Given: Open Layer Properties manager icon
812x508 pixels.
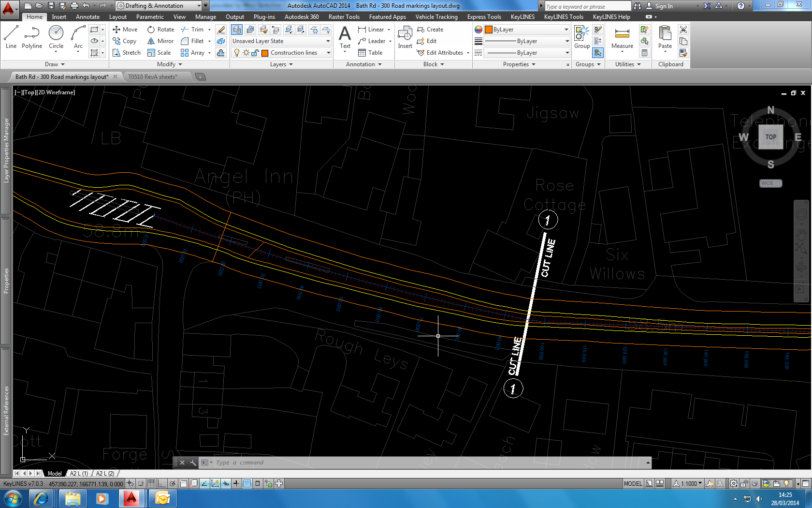Looking at the screenshot, I should pyautogui.click(x=237, y=30).
